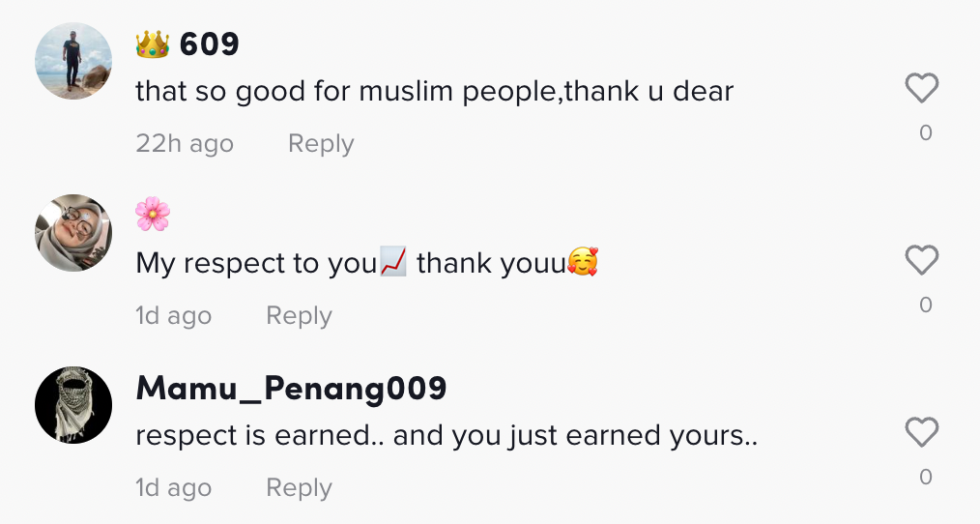
Task: Click the timestamp under the flower user's comment
Action: (x=173, y=316)
